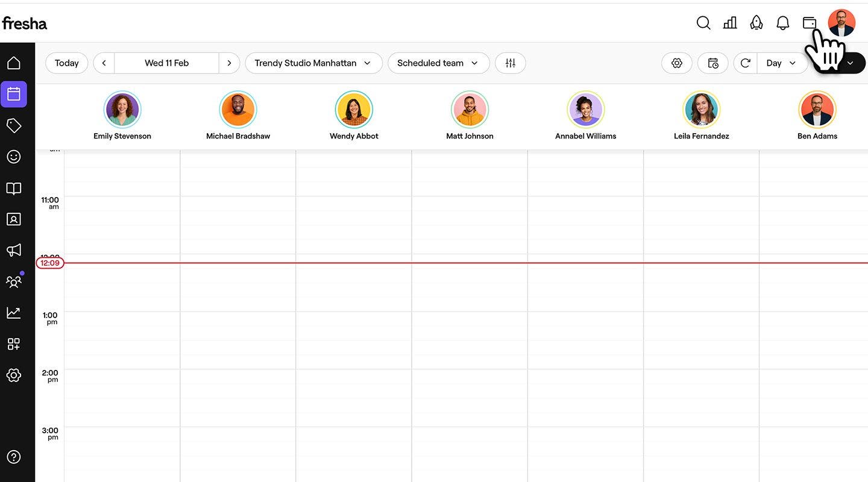Open the Marketing megaphone icon in sidebar

coord(13,250)
